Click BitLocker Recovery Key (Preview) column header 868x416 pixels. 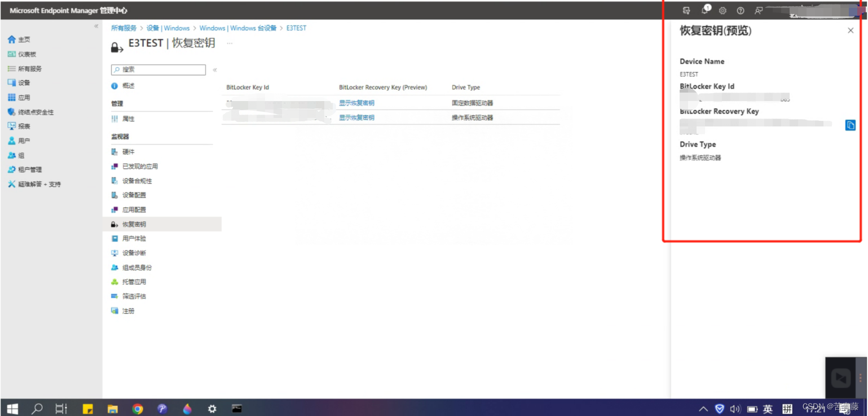click(x=383, y=87)
